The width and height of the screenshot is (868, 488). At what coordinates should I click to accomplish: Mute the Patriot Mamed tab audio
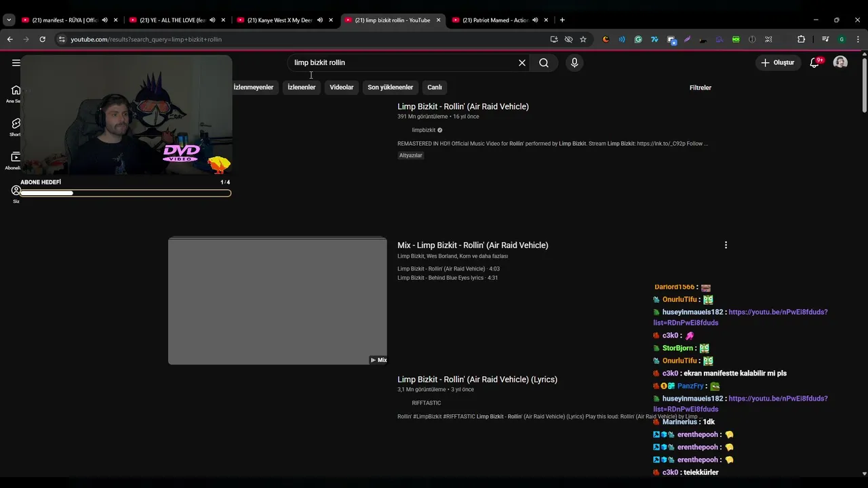point(535,20)
